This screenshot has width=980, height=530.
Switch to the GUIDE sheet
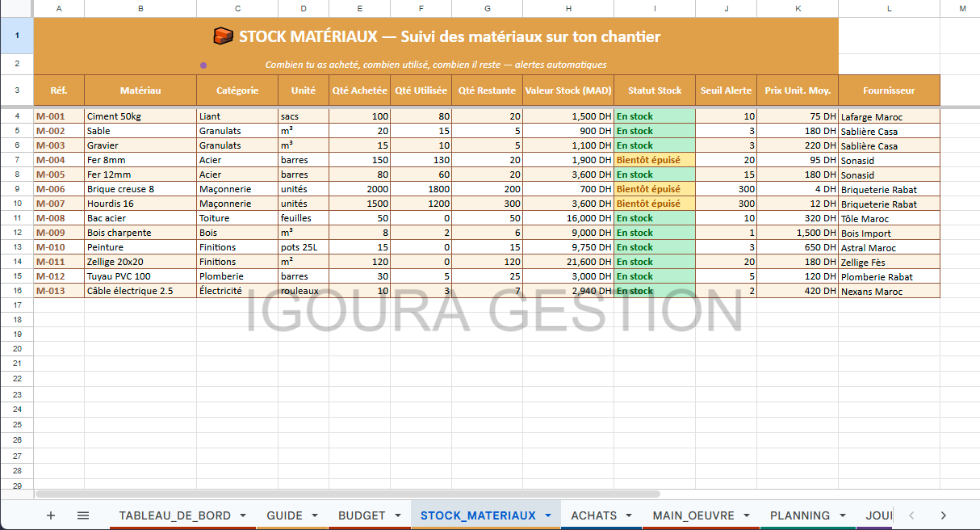point(284,515)
